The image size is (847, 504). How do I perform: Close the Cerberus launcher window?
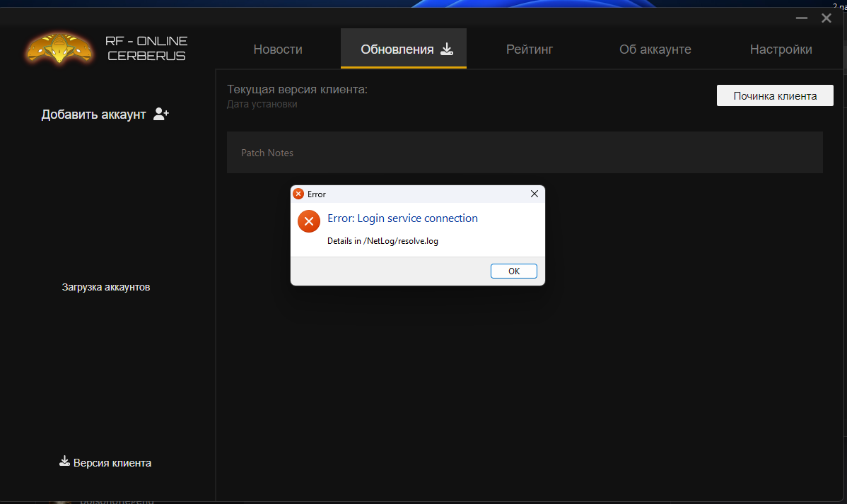[x=826, y=18]
